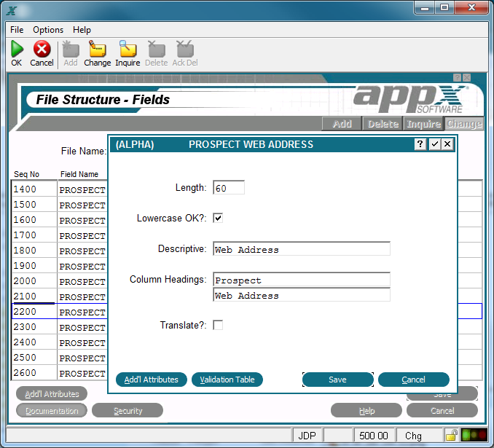Accept dialog with the checkmark icon
494x448 pixels.
(x=435, y=144)
